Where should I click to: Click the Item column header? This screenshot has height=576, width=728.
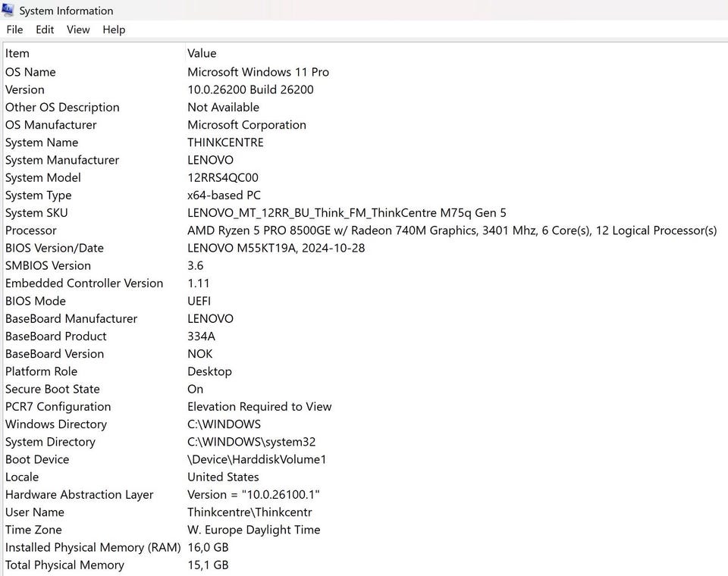tap(17, 53)
